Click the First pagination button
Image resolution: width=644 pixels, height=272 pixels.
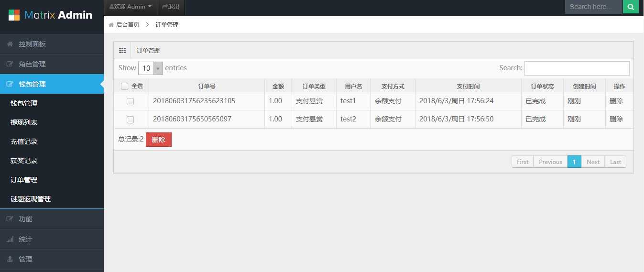[523, 162]
